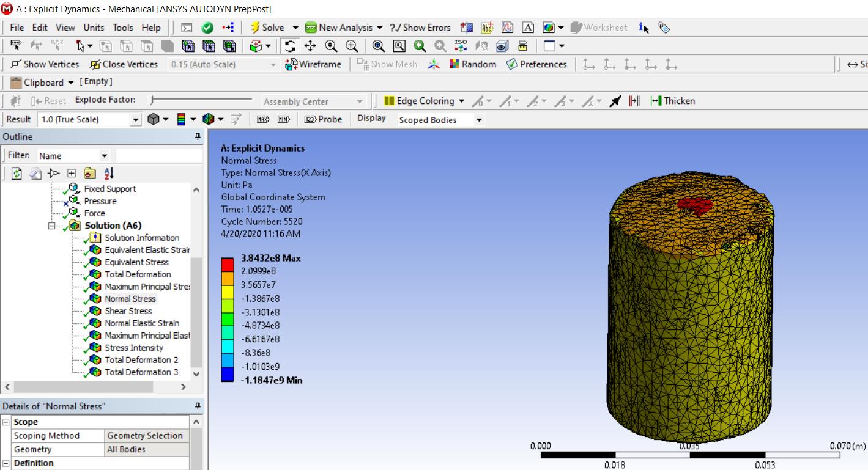Open the Preferences button
Image resolution: width=868 pixels, height=470 pixels.
pos(536,64)
